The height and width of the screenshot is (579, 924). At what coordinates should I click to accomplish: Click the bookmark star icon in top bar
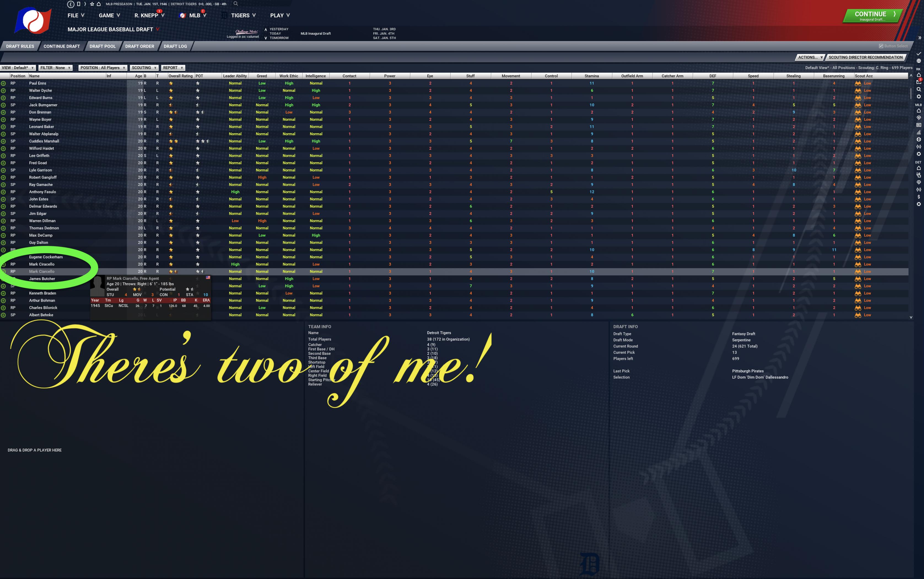coord(92,4)
